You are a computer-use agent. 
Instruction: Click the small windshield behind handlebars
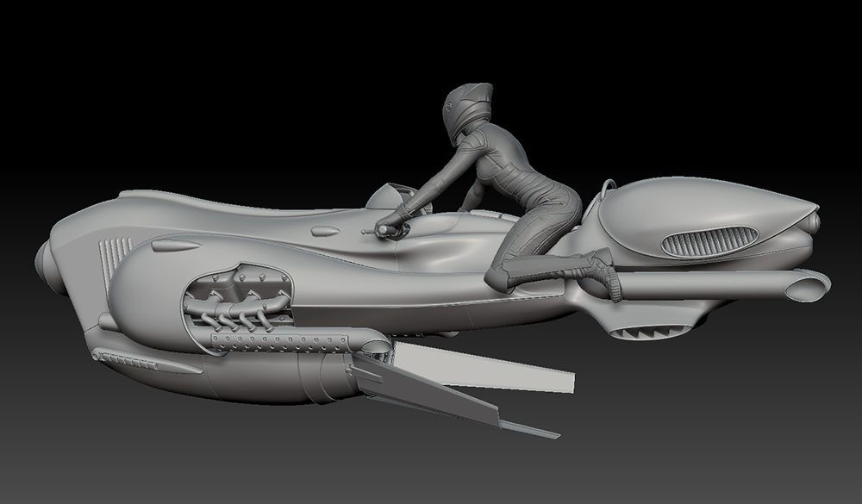point(386,195)
